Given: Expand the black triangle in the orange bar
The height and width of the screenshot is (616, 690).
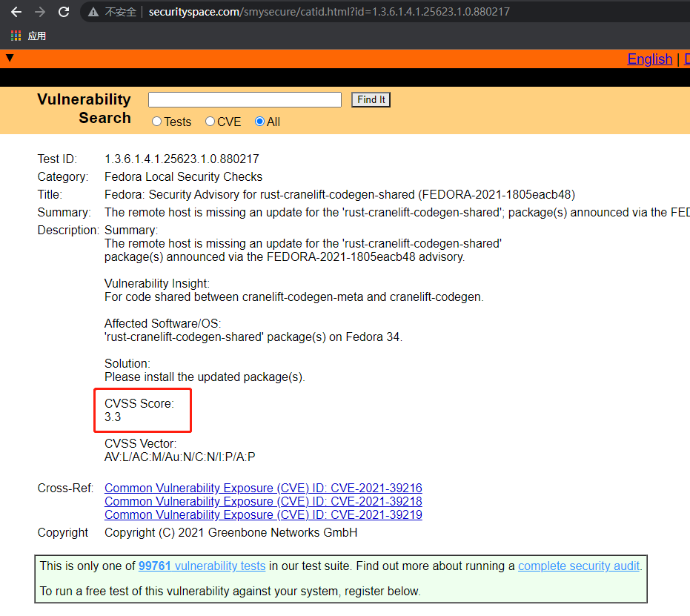Looking at the screenshot, I should point(10,58).
